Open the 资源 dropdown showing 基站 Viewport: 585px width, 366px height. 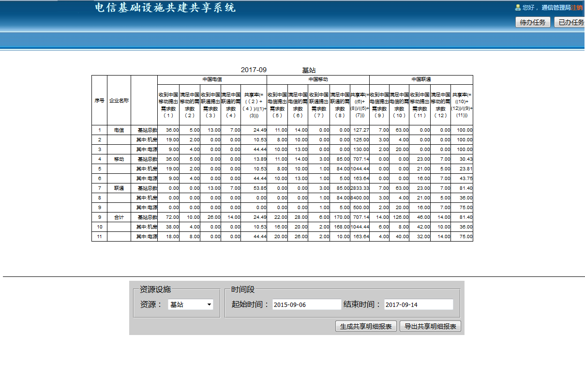pos(191,304)
